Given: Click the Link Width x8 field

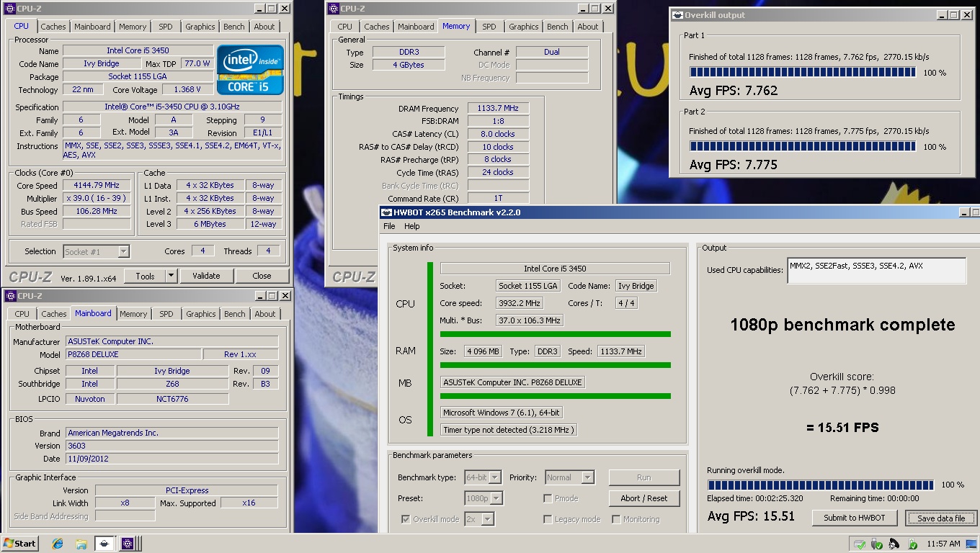Looking at the screenshot, I should (125, 503).
